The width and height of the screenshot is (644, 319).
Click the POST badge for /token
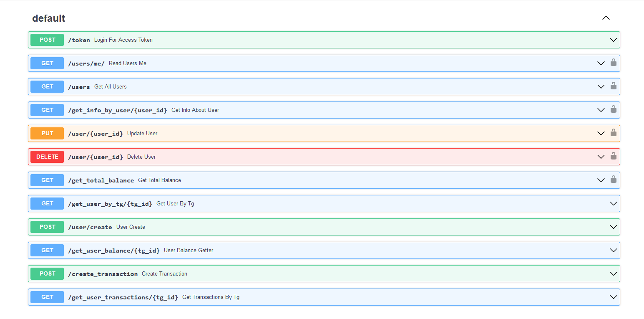point(47,40)
